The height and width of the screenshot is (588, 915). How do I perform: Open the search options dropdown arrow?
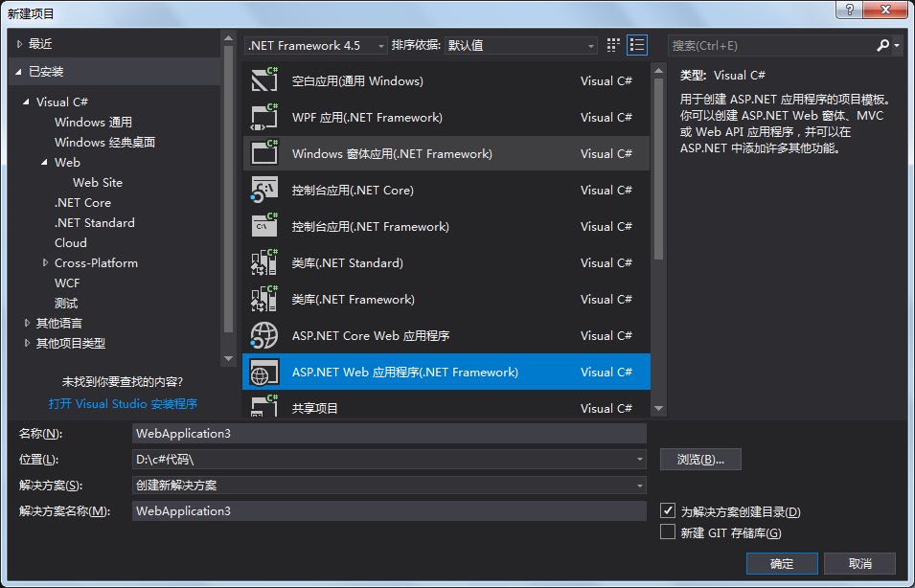coord(897,46)
